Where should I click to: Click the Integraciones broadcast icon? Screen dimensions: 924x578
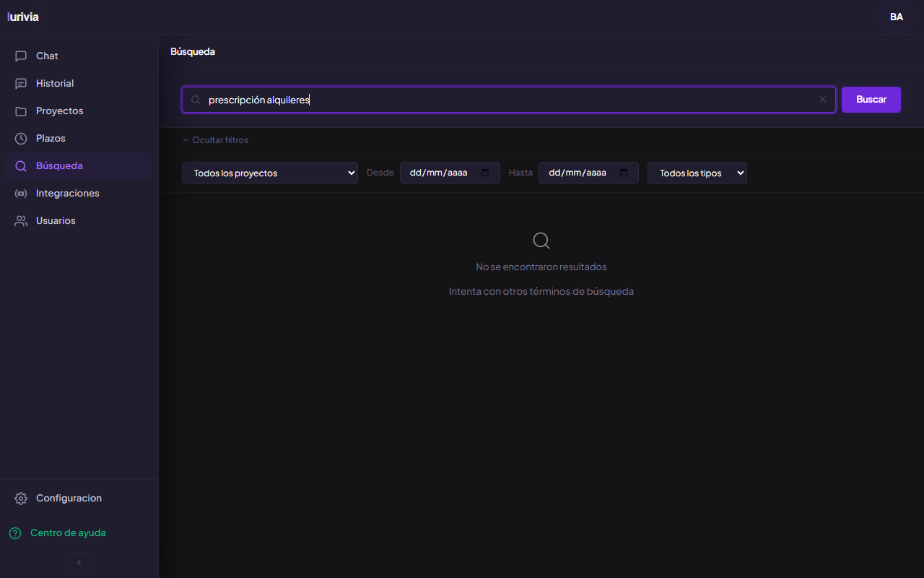[x=21, y=193]
